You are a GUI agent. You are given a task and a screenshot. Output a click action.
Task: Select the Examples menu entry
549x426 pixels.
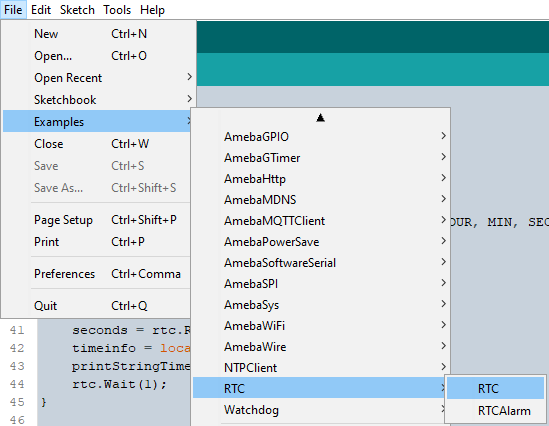point(97,121)
